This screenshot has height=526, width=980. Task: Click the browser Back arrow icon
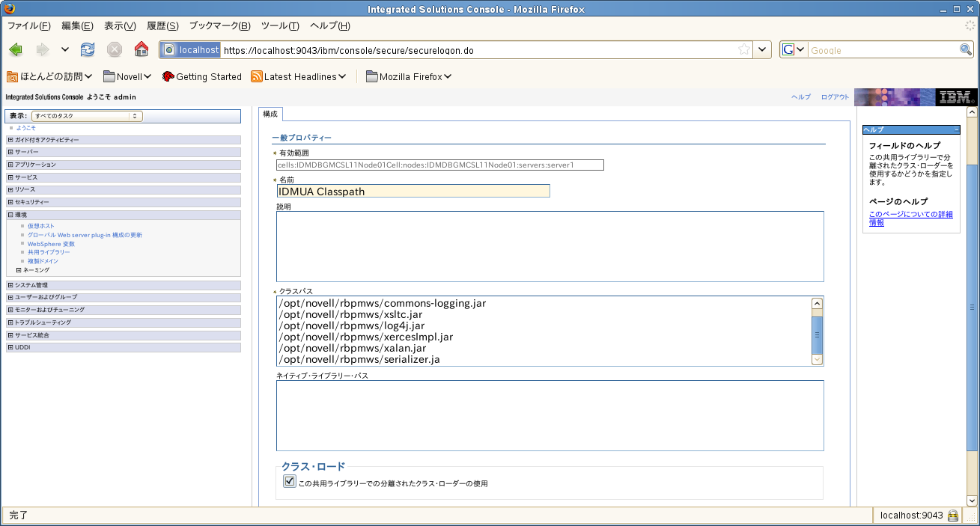tap(16, 50)
